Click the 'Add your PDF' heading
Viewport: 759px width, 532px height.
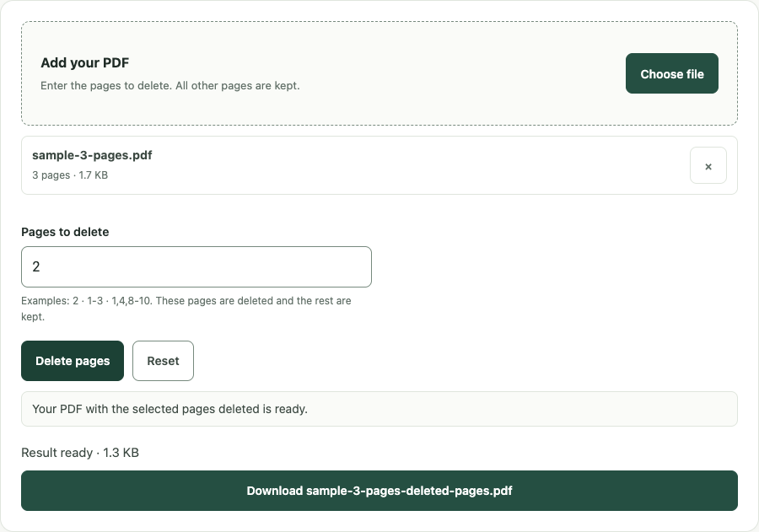(x=84, y=63)
